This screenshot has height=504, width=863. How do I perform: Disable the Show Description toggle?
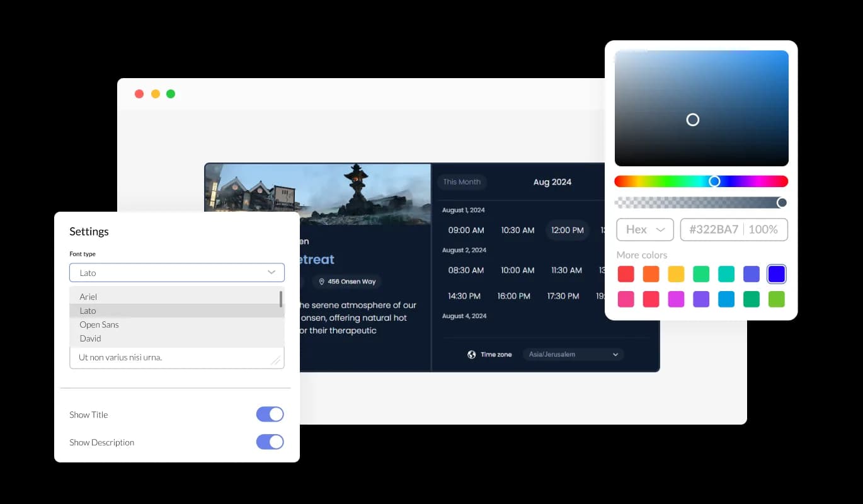point(270,442)
